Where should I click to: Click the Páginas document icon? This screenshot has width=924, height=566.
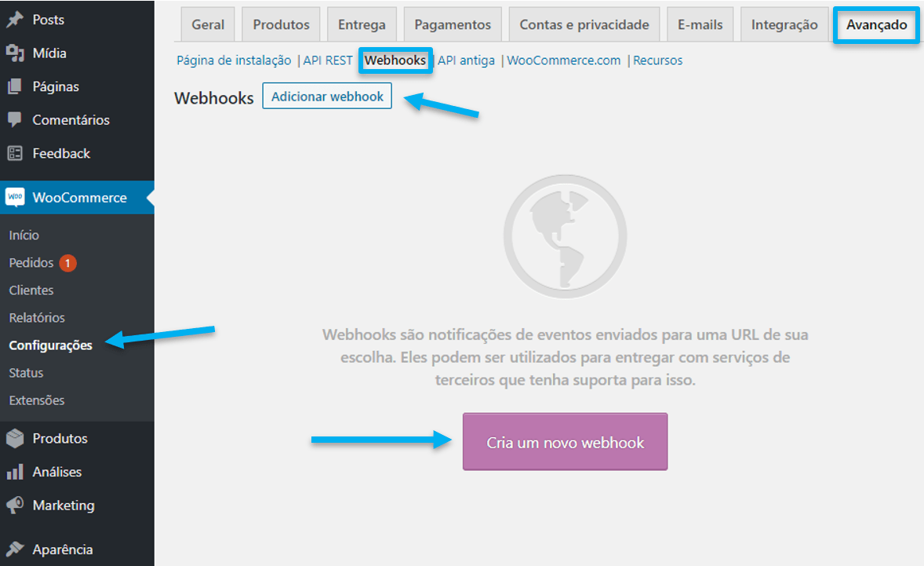pos(16,86)
